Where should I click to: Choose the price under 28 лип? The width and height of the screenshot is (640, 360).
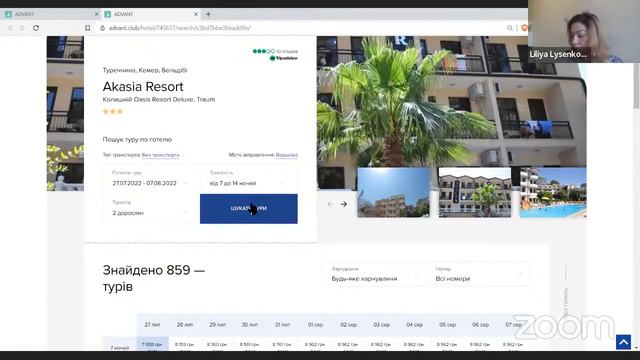point(185,344)
